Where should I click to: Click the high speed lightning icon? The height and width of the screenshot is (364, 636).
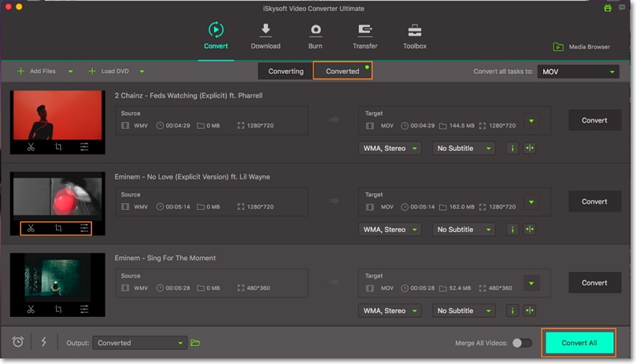(x=44, y=342)
